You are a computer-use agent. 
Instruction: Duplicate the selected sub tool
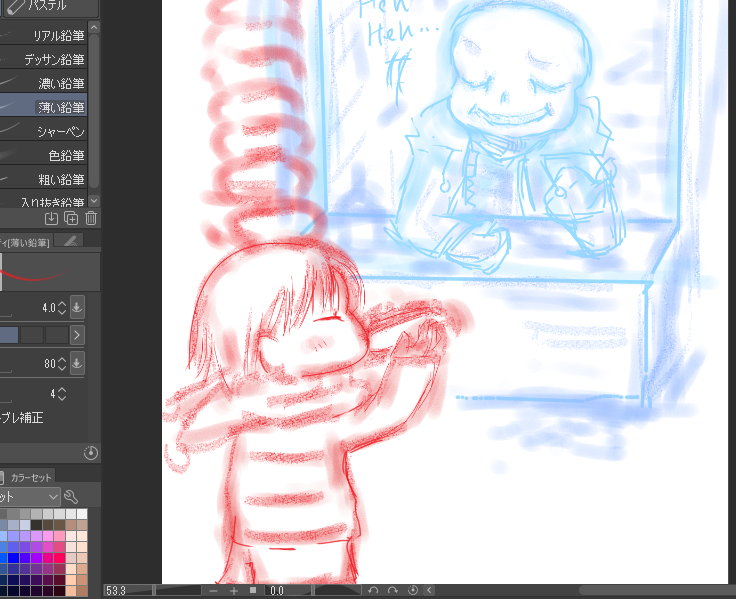pos(71,218)
